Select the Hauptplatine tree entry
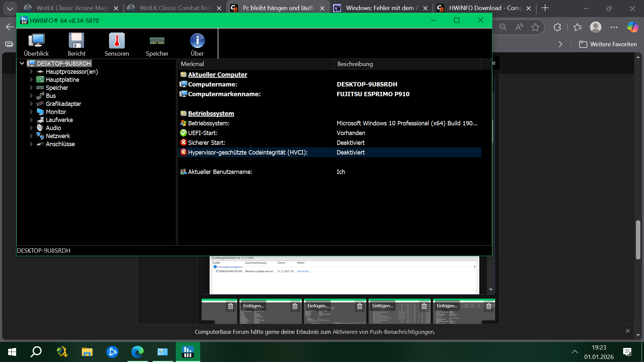Image resolution: width=644 pixels, height=362 pixels. point(62,80)
